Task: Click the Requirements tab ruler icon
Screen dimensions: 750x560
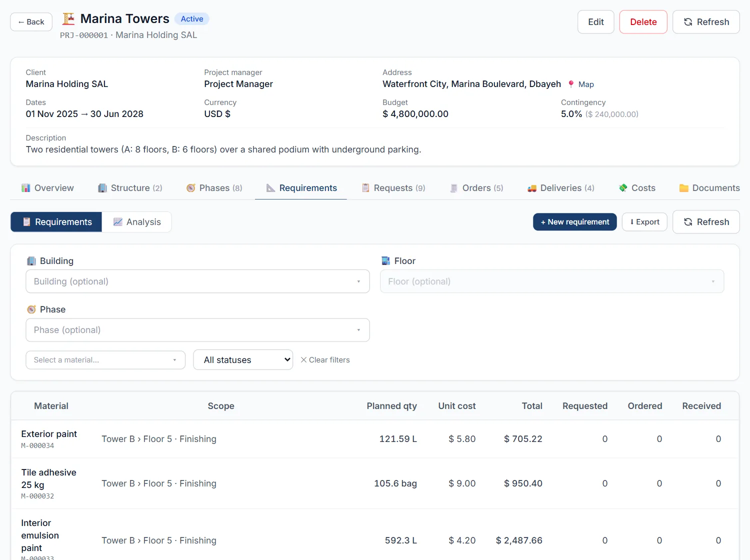Action: [271, 188]
